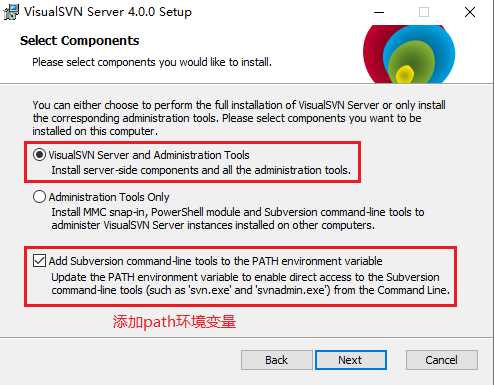Click the 'VisualSVN Server and Administration Tools' label
This screenshot has height=385, width=494.
[x=149, y=155]
